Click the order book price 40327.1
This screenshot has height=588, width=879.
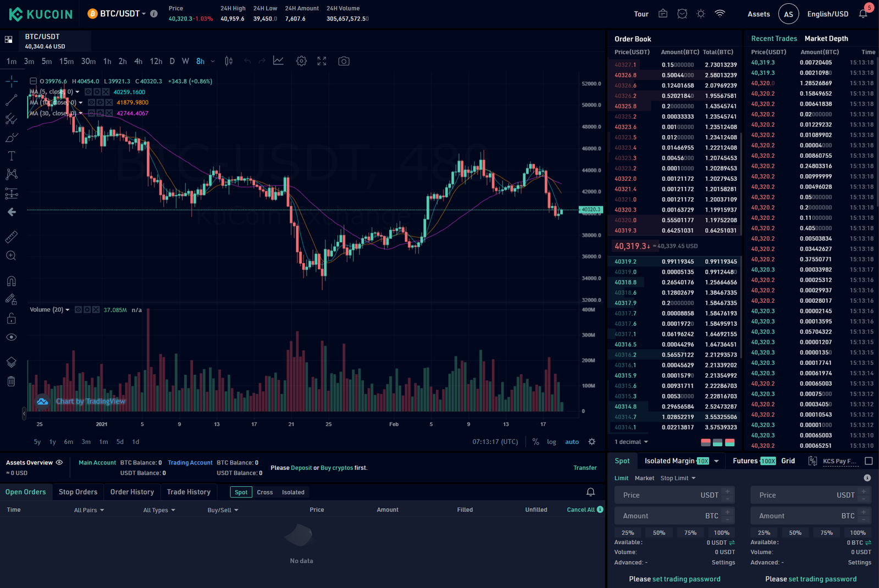coord(625,65)
